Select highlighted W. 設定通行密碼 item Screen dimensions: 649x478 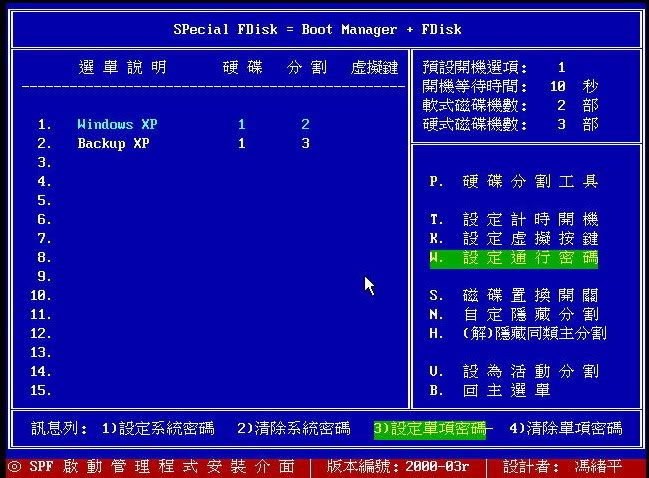point(514,259)
